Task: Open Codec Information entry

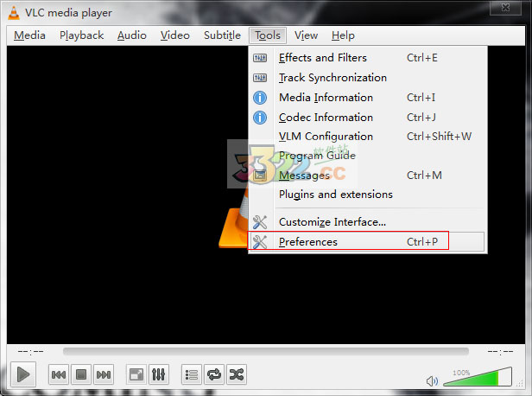Action: click(x=368, y=118)
